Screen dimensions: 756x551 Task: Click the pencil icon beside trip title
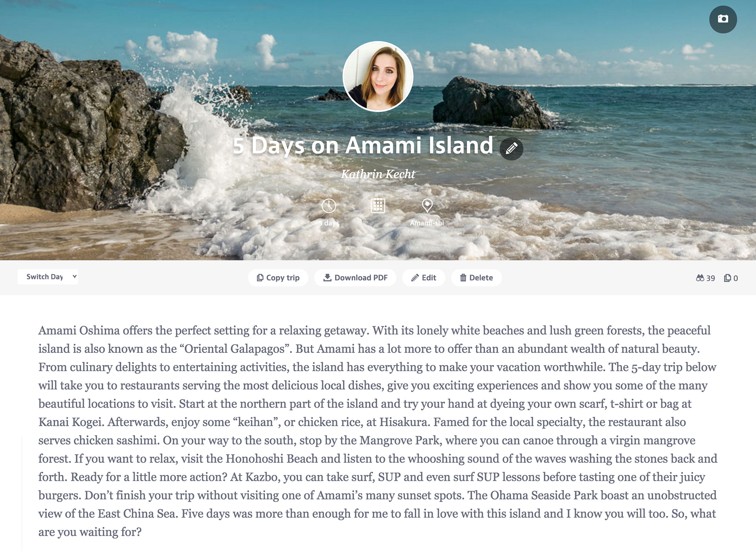coord(511,148)
